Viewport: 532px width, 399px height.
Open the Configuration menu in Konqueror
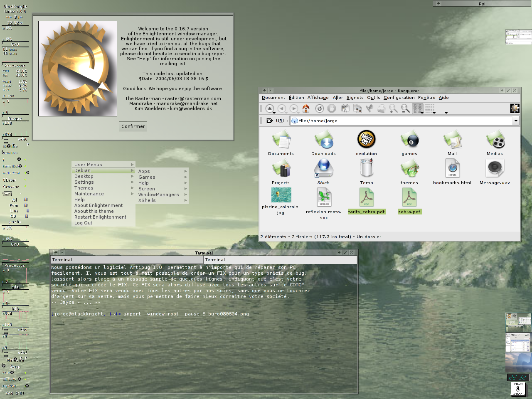tap(399, 98)
